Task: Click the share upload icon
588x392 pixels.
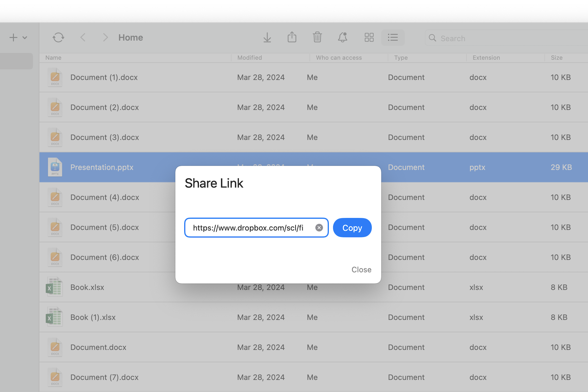Action: 292,37
